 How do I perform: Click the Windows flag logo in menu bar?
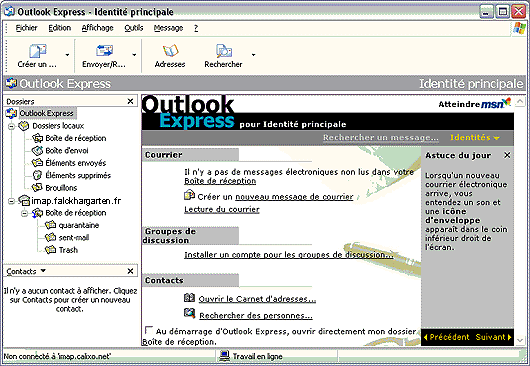pos(519,28)
